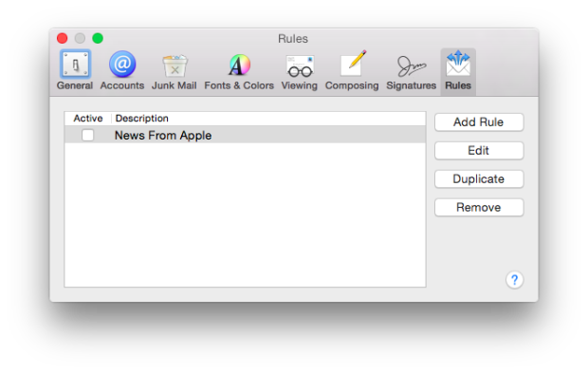Select the News From Apple rule text

coord(163,136)
